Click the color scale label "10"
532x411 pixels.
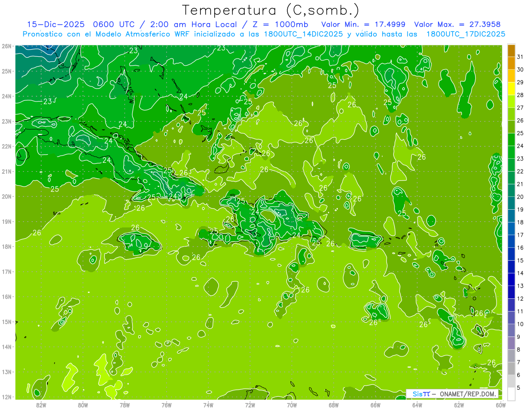pyautogui.click(x=520, y=324)
